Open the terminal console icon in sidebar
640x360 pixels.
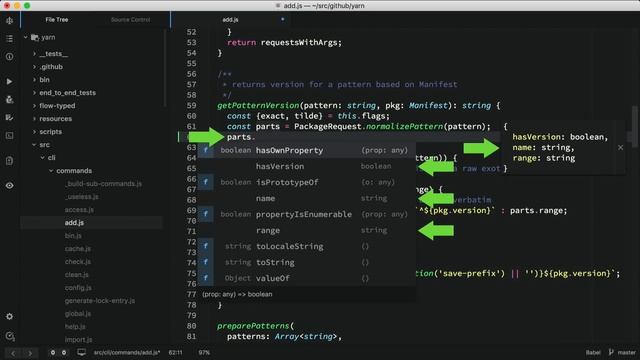(9, 136)
